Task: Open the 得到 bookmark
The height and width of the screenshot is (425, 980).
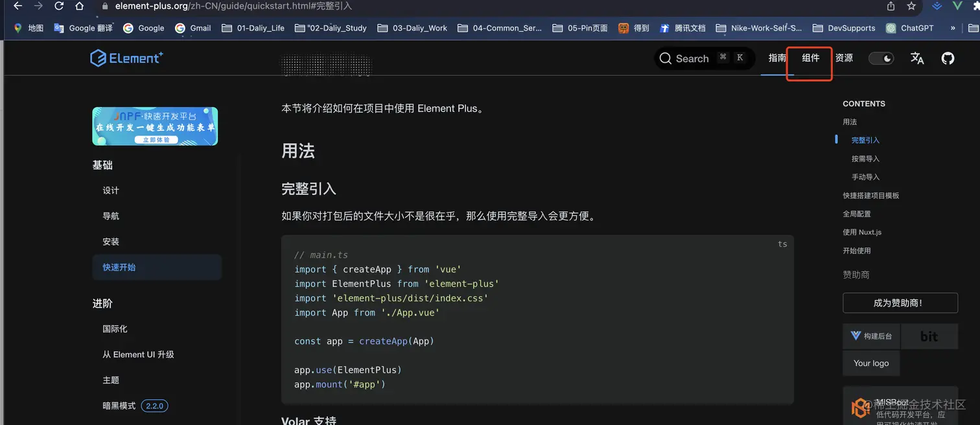Action: [634, 28]
